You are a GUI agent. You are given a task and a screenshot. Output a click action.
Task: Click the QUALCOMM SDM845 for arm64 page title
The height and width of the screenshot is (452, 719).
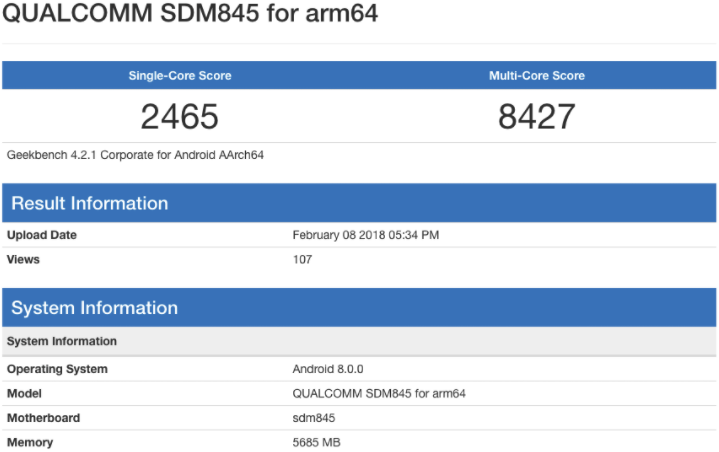190,13
